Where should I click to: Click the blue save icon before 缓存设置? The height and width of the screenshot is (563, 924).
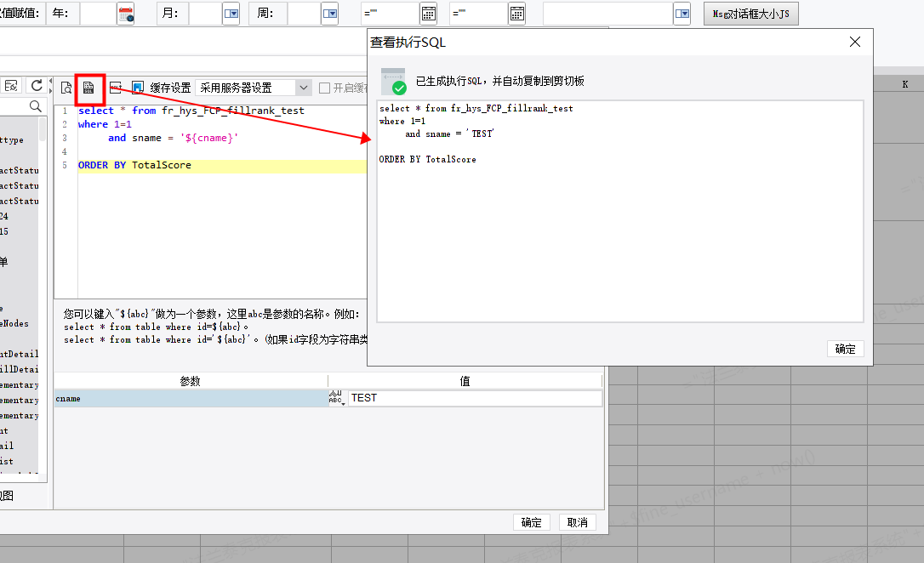[137, 88]
